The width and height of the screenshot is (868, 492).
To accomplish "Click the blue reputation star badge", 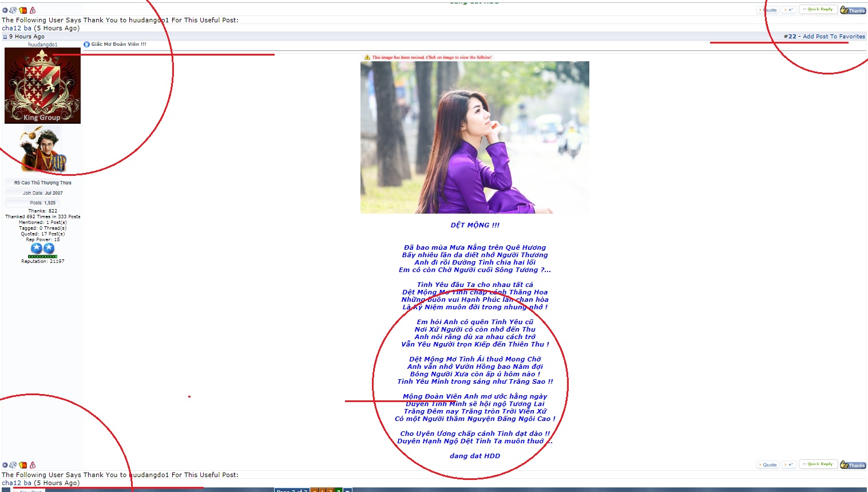I will (x=37, y=248).
